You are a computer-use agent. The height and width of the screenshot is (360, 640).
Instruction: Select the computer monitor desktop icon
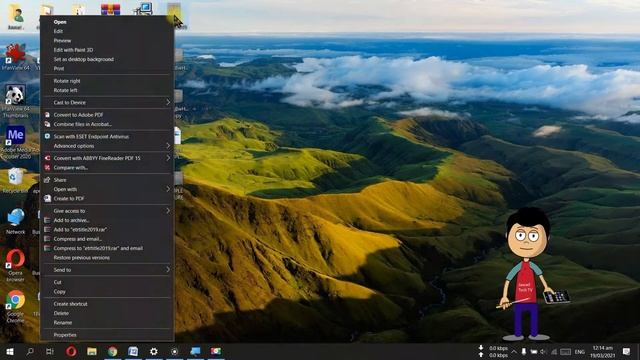[x=144, y=9]
